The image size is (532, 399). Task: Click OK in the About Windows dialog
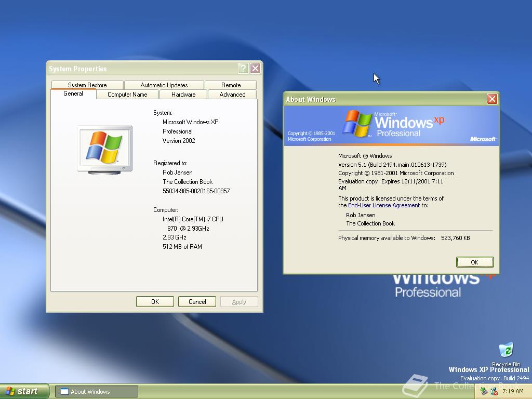point(475,262)
